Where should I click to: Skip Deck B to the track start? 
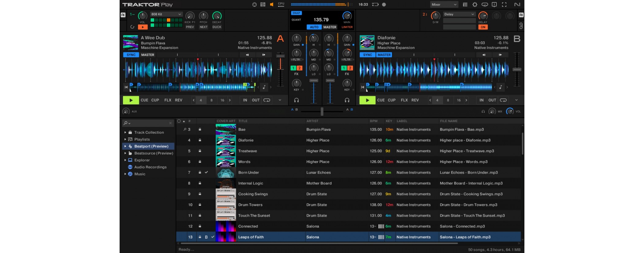(x=362, y=87)
